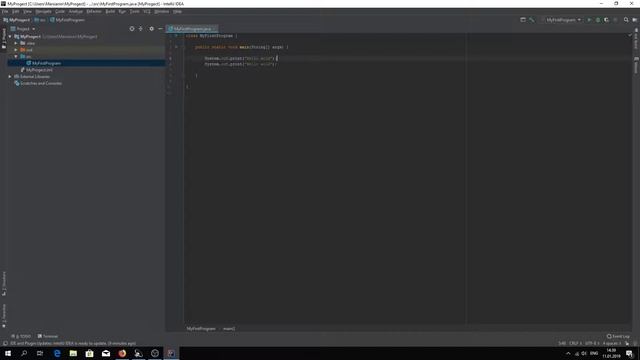Click the run gutter icon beside main method

pos(176,47)
